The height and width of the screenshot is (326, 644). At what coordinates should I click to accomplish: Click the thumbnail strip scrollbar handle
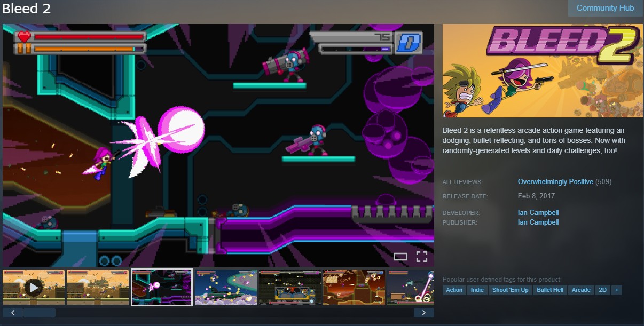(x=40, y=313)
